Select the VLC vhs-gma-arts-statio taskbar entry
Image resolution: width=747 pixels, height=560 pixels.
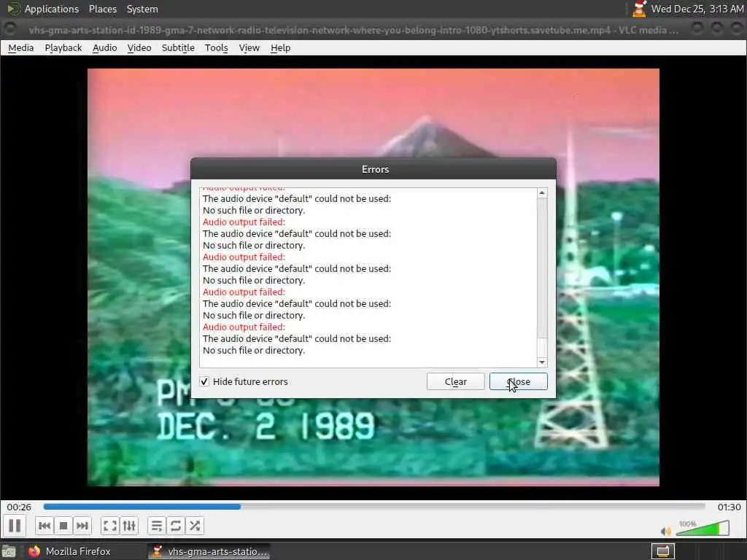pos(209,551)
